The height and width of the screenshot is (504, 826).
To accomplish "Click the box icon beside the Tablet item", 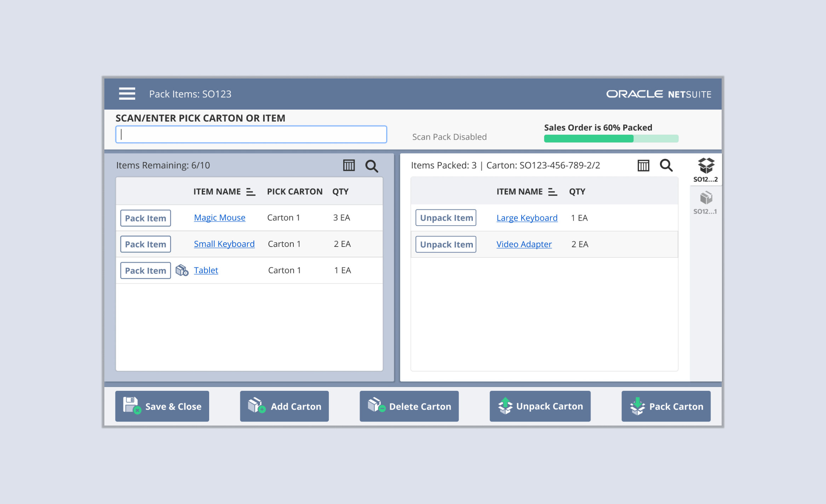I will coord(182,270).
